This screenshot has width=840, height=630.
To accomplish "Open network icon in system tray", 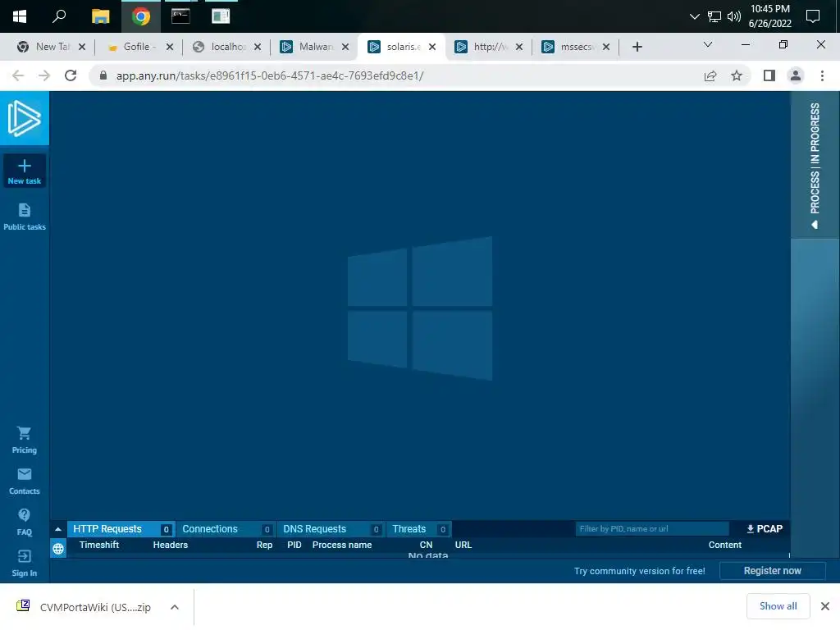I will click(x=714, y=16).
